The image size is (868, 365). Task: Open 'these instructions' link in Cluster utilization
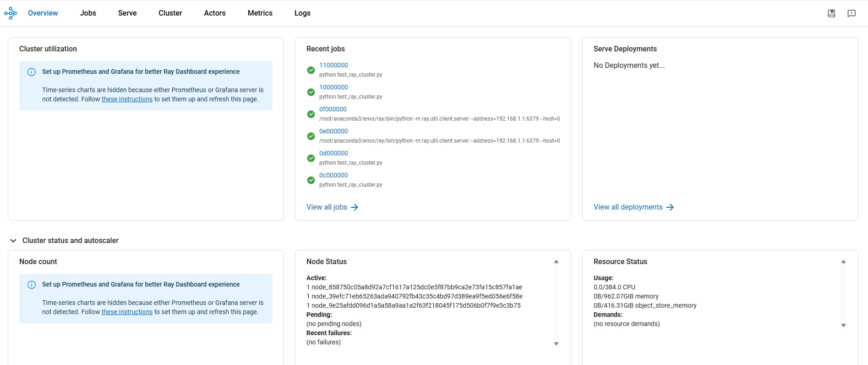[x=127, y=99]
